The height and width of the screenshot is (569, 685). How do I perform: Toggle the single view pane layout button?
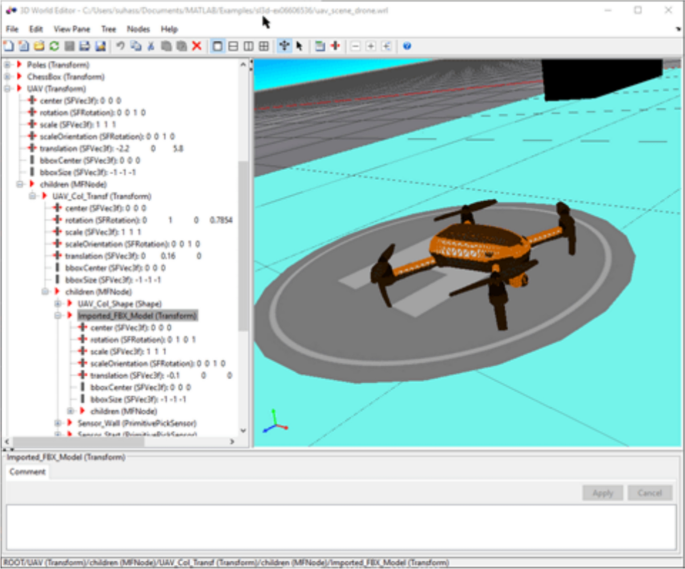click(x=218, y=46)
